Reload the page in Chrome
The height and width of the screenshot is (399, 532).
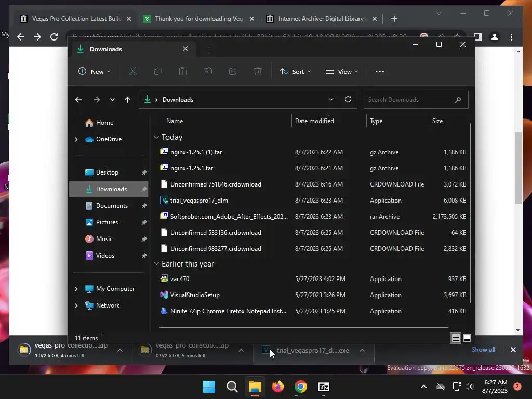pos(54,37)
